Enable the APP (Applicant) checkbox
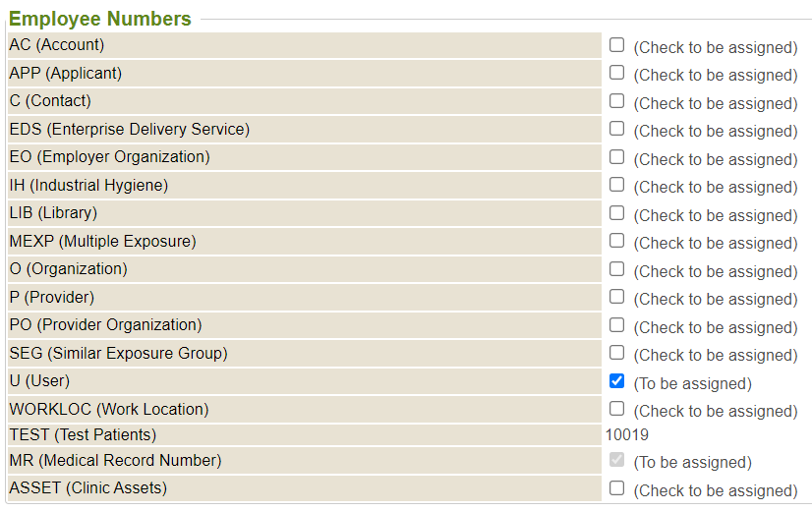Screen dimensions: 812x512 coord(616,73)
